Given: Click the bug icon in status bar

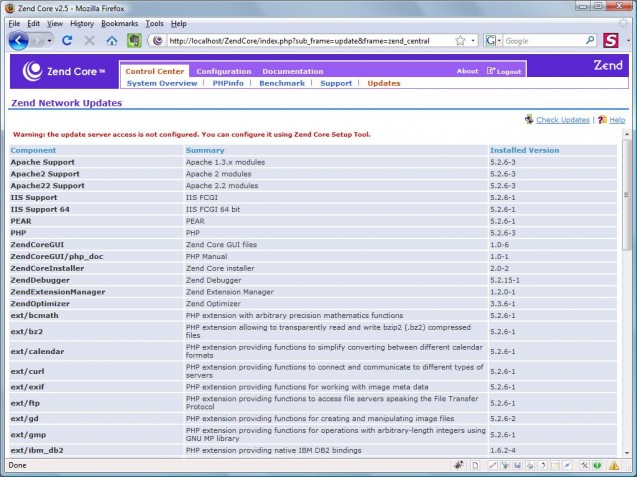Looking at the screenshot, I should (x=459, y=465).
